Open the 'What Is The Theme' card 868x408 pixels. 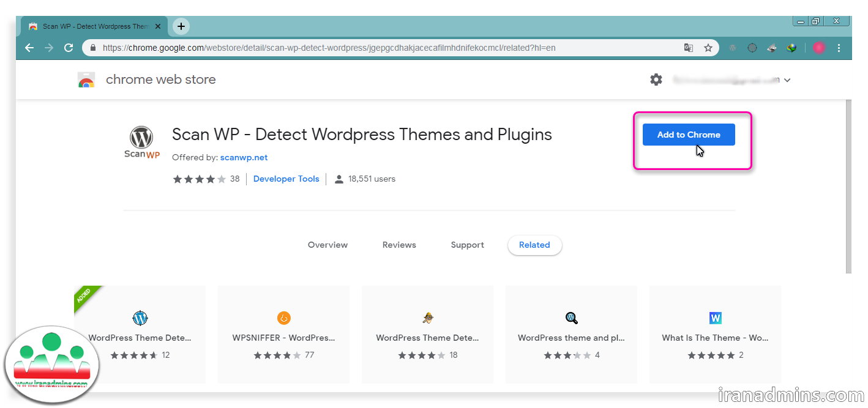click(715, 334)
